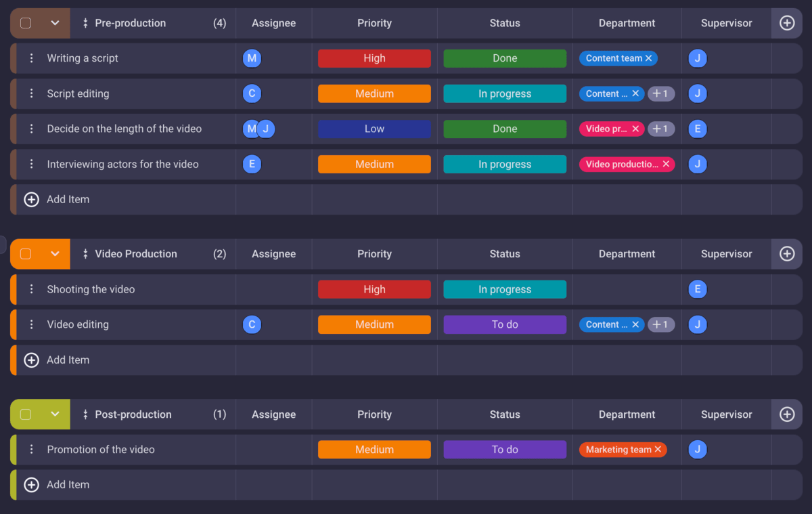Check the Video Production group checkbox
Image resolution: width=812 pixels, height=514 pixels.
[x=27, y=253]
